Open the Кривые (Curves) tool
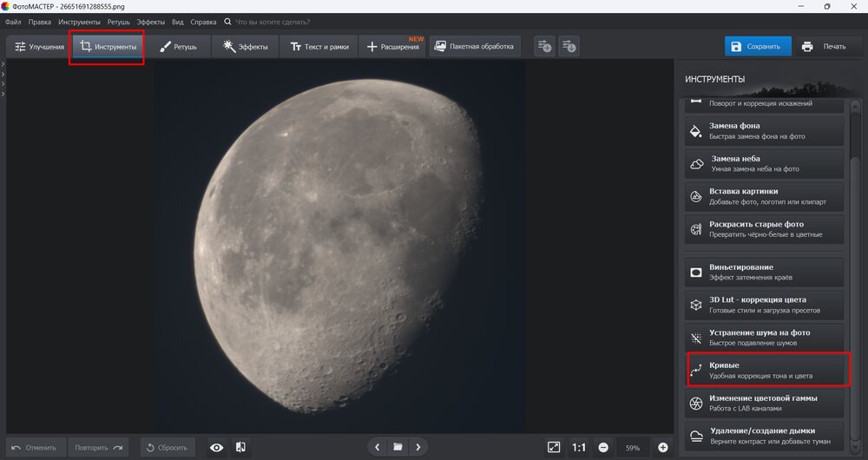This screenshot has width=868, height=460. [x=765, y=370]
